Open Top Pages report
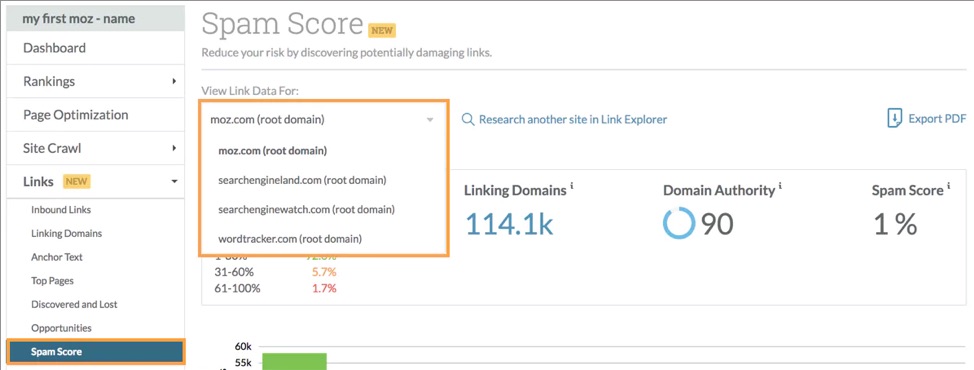Screen dimensions: 974x370 [x=52, y=281]
